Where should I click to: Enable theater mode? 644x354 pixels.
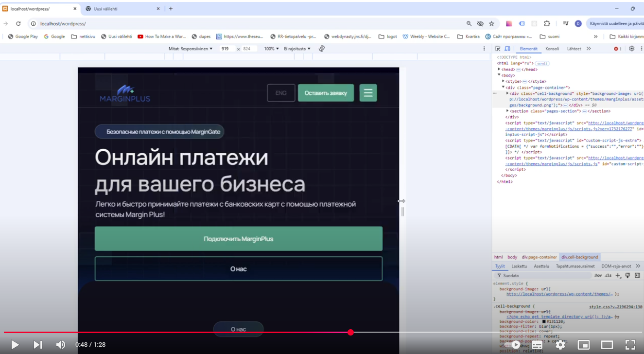607,345
